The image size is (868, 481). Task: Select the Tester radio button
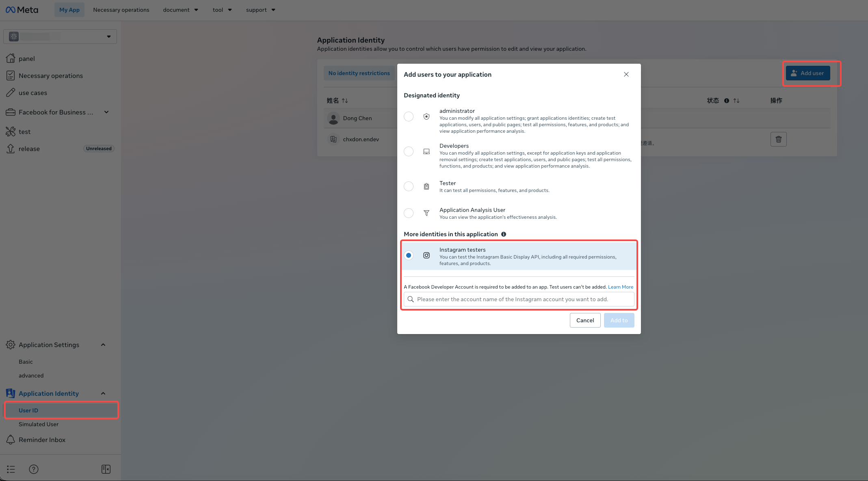tap(409, 186)
